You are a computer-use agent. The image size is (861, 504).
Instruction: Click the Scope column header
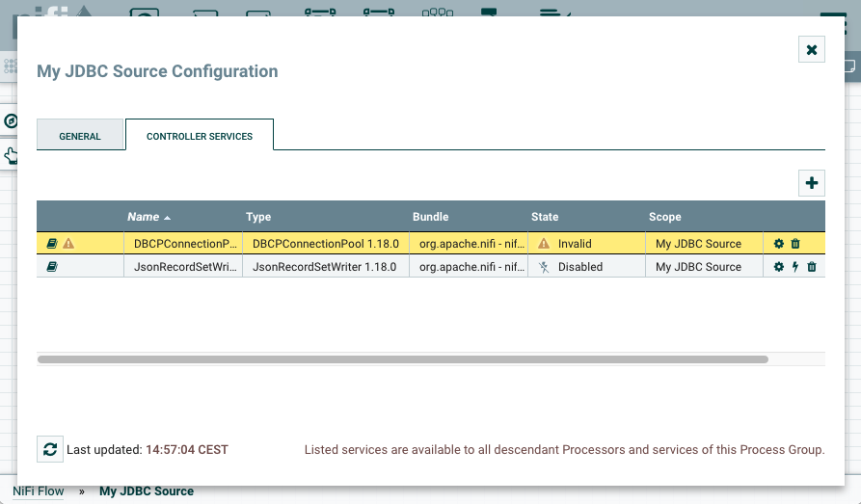pyautogui.click(x=664, y=217)
